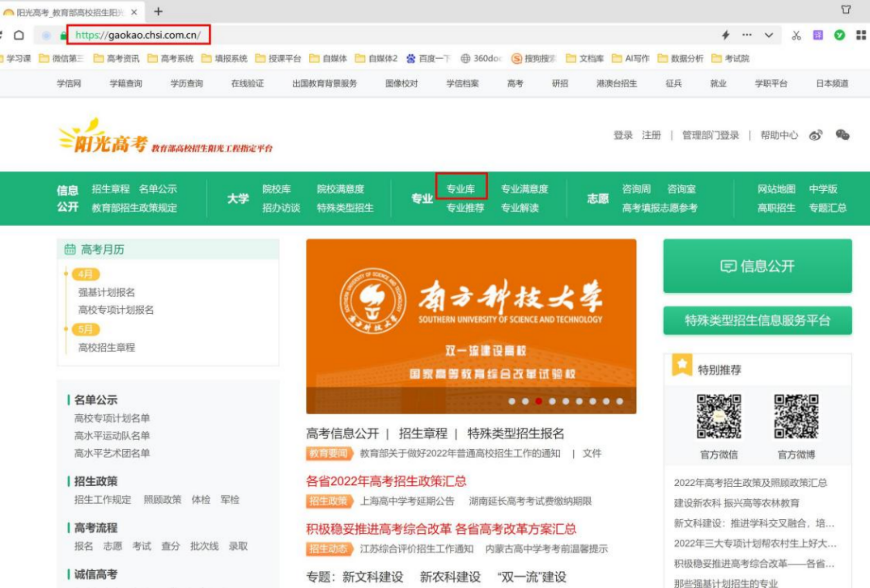The height and width of the screenshot is (588, 870).
Task: Open 高考填报志愿参考 link
Action: [659, 208]
